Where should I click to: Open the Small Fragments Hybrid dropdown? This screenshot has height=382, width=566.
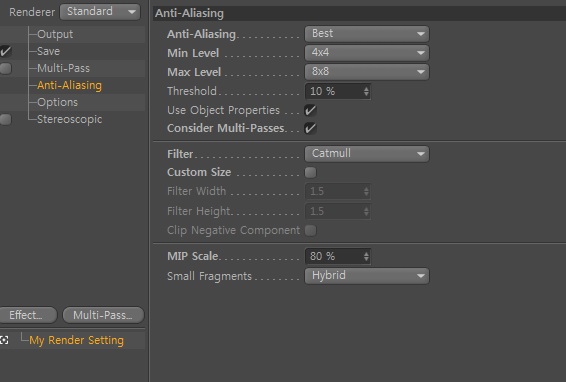tap(367, 276)
